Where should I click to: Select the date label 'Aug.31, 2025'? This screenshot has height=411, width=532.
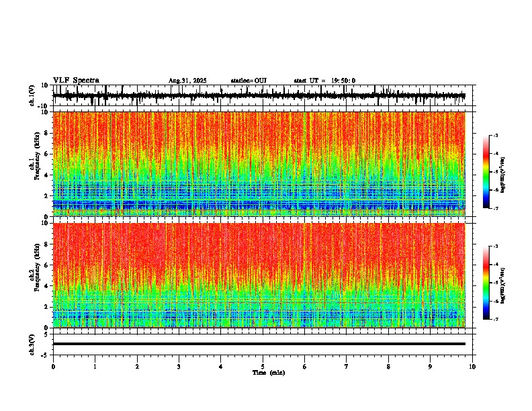tap(187, 81)
